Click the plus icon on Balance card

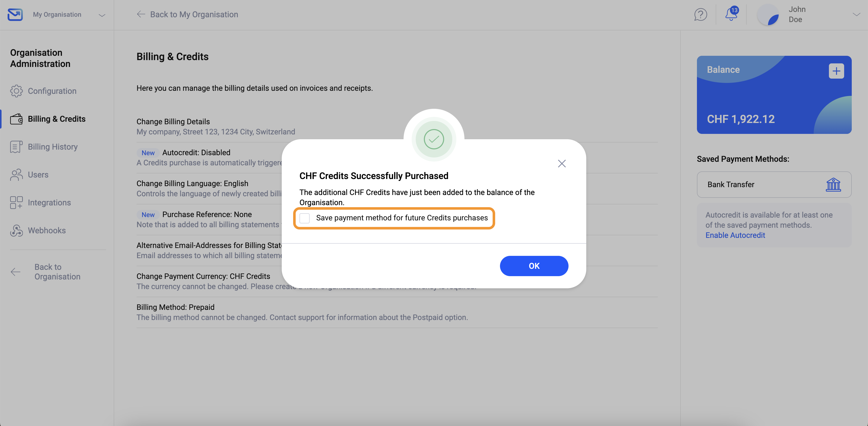(836, 71)
